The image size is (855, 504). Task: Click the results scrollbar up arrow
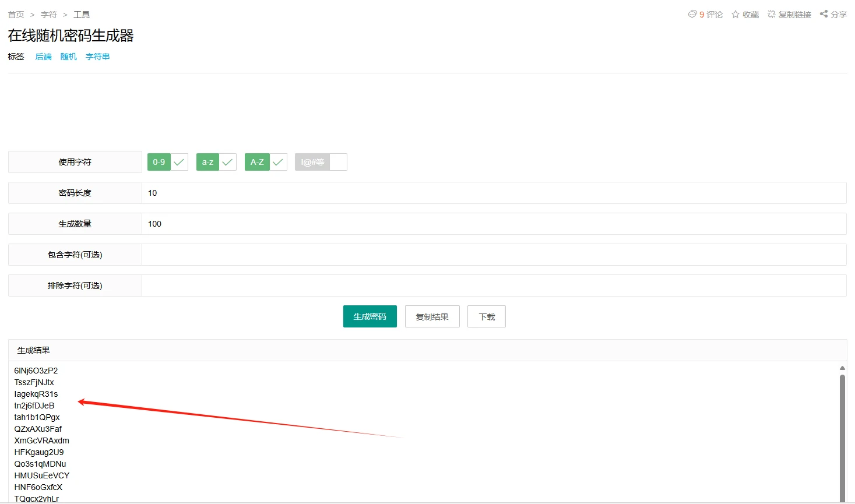point(842,368)
